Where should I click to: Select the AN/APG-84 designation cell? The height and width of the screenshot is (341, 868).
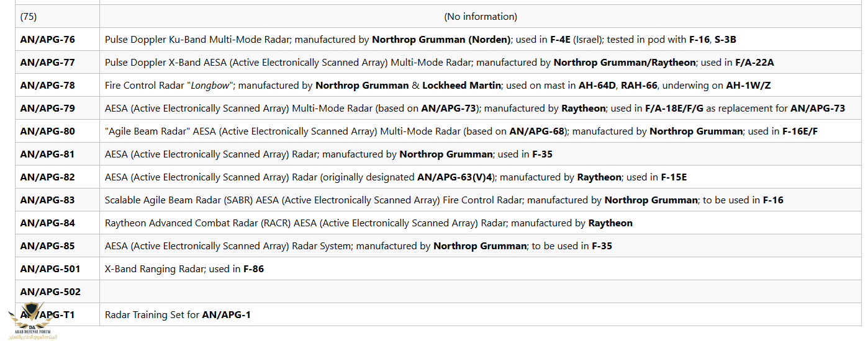[47, 223]
